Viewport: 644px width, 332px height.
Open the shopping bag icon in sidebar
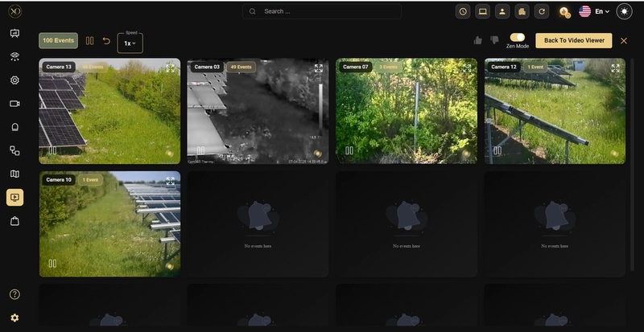click(x=14, y=221)
